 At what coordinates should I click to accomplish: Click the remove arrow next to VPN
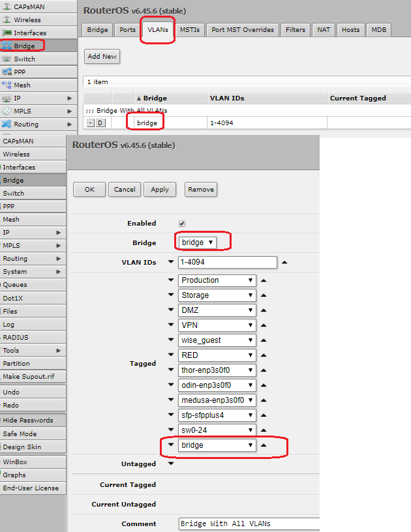264,325
